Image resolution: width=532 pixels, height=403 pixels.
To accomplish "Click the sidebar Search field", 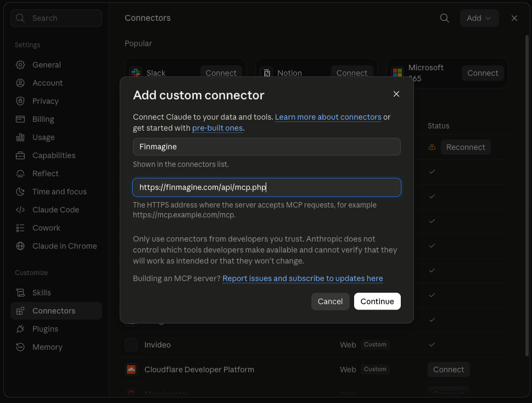I will [x=57, y=18].
